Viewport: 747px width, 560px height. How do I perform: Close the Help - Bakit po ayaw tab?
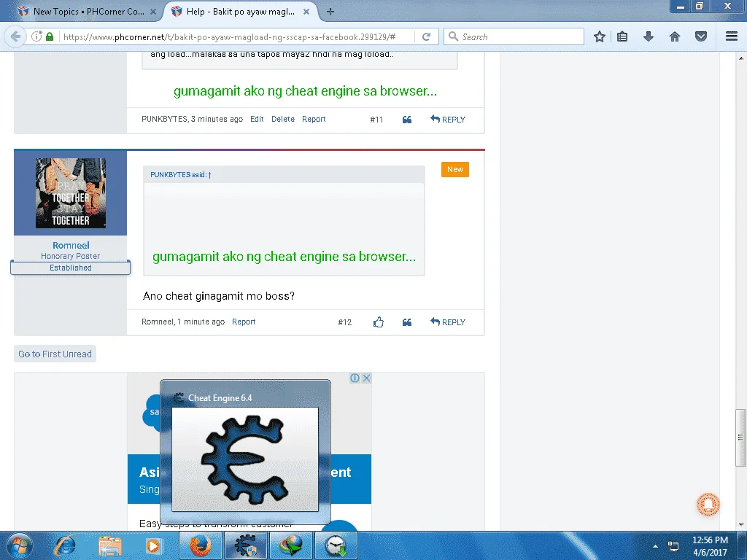pos(306,12)
